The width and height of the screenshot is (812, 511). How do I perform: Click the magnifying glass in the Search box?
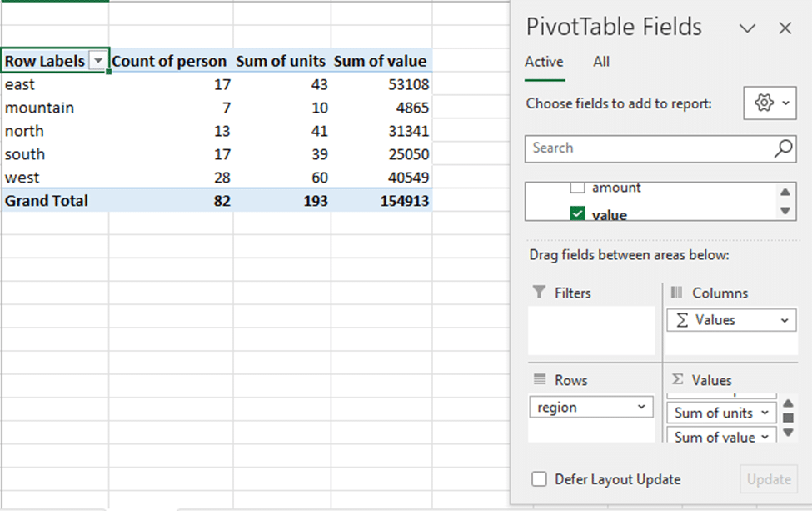(783, 148)
